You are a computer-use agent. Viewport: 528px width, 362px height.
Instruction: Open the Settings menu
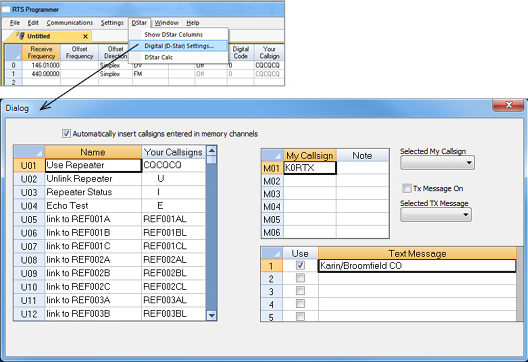(x=112, y=23)
